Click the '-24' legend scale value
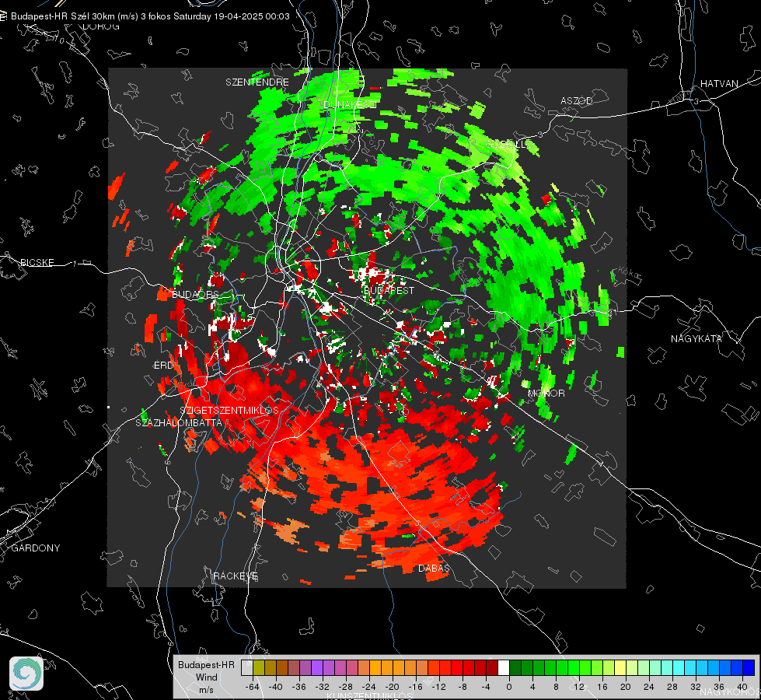Screen dimensions: 761x700 coord(369,687)
